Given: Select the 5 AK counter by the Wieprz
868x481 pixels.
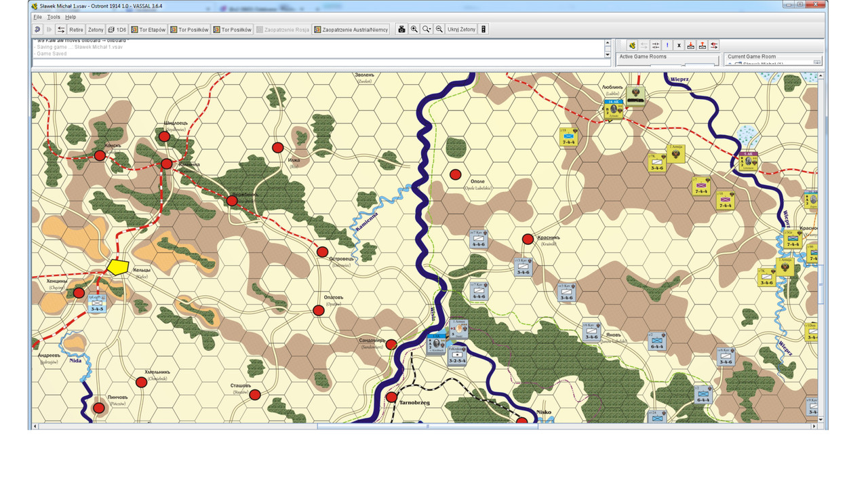Looking at the screenshot, I should click(x=748, y=161).
